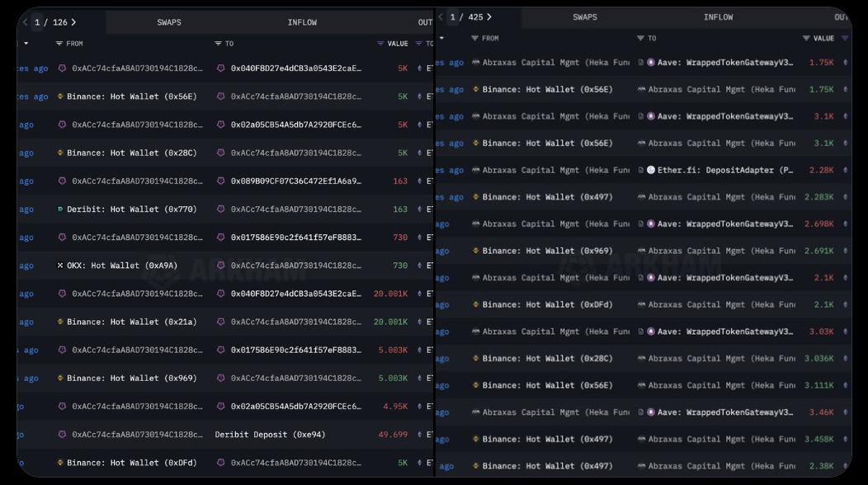
Task: Open the VALUE column filter in left panel
Action: click(x=380, y=43)
